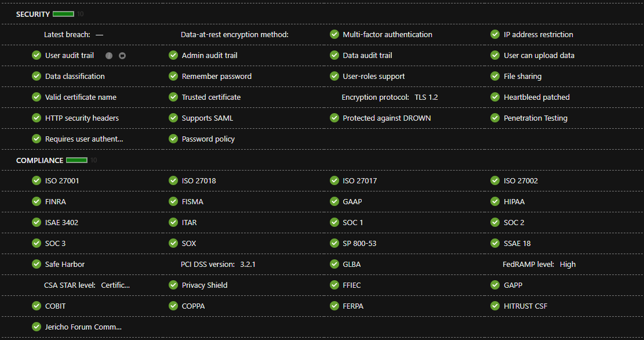644x340 pixels.
Task: Click the COMPLIANCE section header
Action: point(39,160)
